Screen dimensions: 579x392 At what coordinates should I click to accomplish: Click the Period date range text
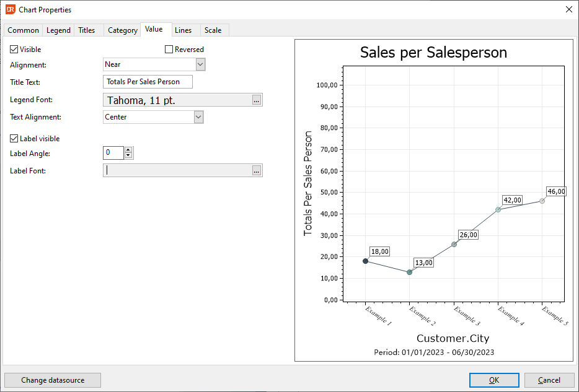coord(434,352)
